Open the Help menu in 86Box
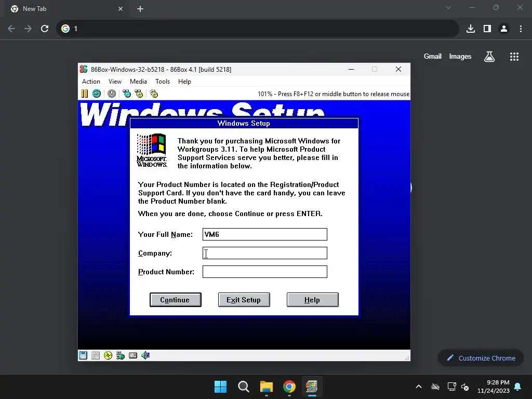This screenshot has height=399, width=532. pyautogui.click(x=184, y=82)
